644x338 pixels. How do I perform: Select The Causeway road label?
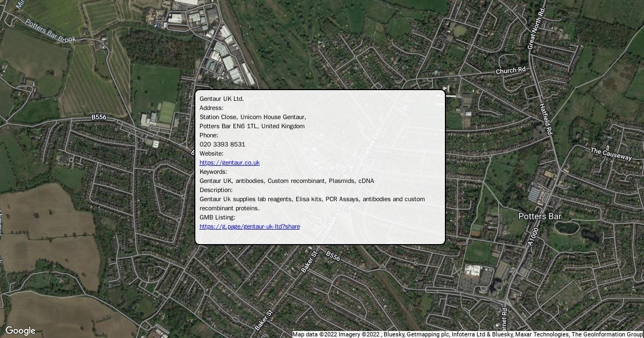[611, 155]
